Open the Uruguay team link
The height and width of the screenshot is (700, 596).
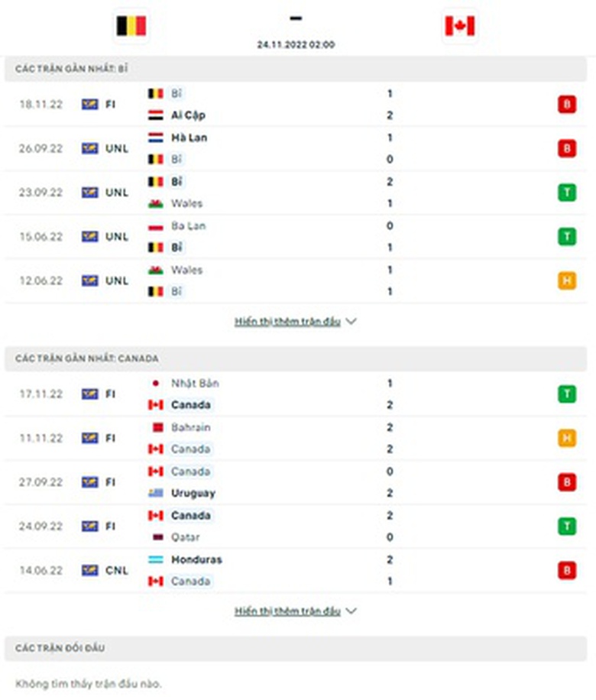point(193,494)
